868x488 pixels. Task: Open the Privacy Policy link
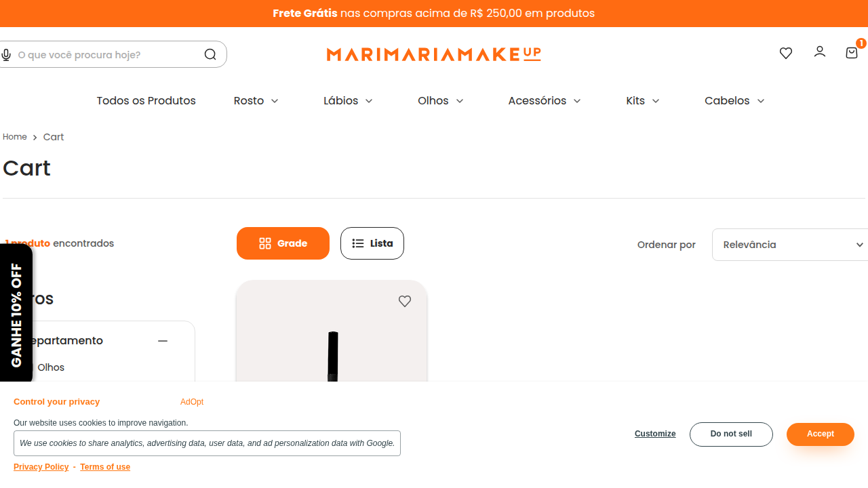41,467
